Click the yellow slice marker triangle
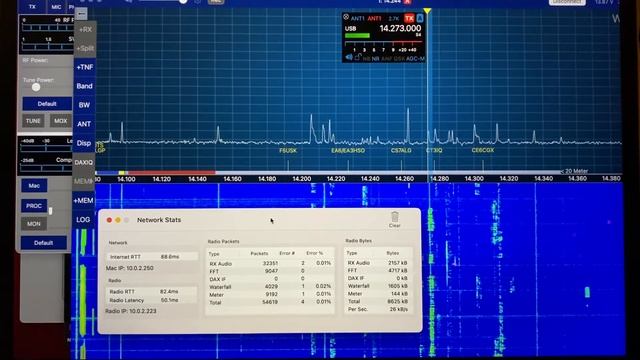640x360 pixels. pyautogui.click(x=427, y=11)
